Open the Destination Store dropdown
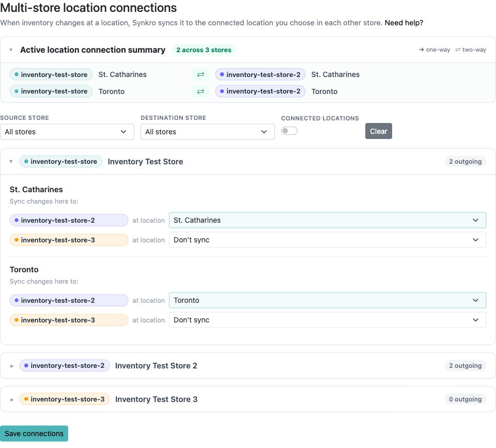The image size is (496, 448). pos(208,132)
